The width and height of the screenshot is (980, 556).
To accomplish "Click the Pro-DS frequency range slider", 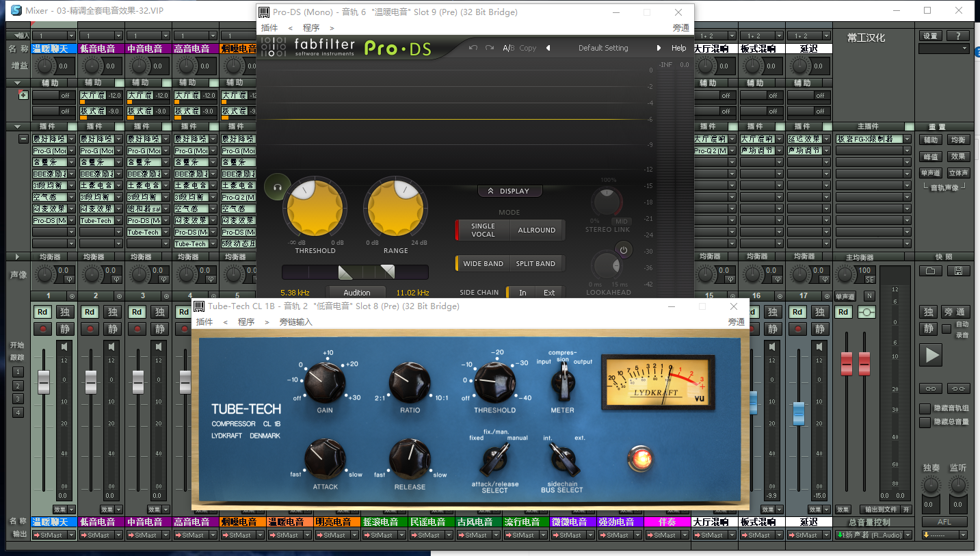I will (355, 272).
